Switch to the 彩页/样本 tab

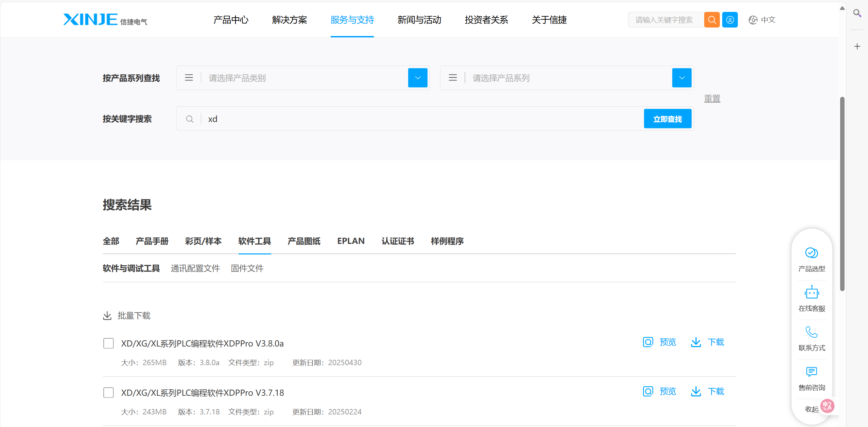(203, 241)
